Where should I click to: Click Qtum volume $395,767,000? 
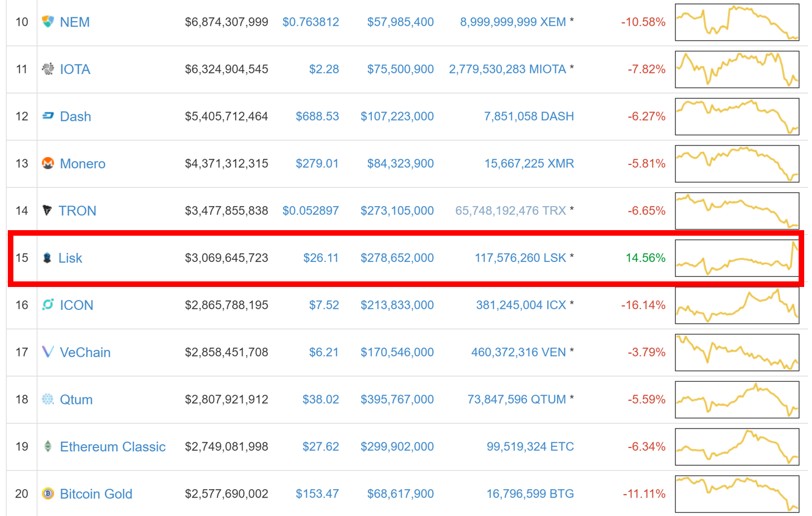click(397, 400)
